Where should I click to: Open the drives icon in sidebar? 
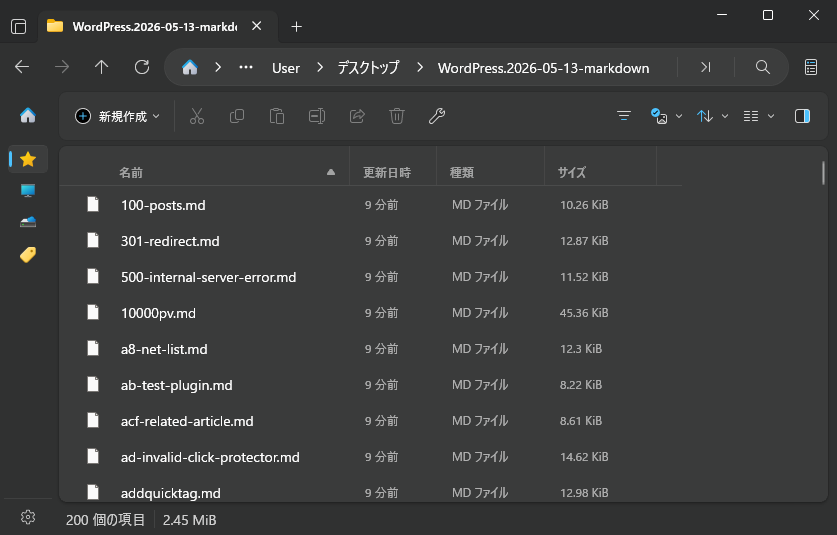tap(28, 222)
